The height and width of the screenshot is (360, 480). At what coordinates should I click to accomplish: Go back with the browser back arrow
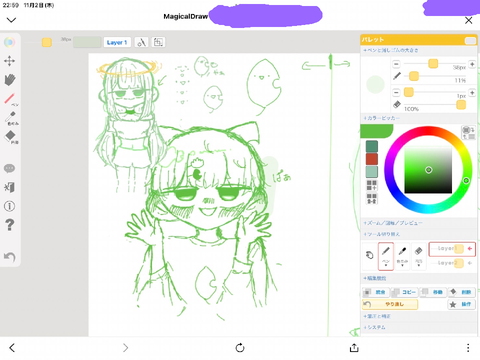tap(12, 348)
